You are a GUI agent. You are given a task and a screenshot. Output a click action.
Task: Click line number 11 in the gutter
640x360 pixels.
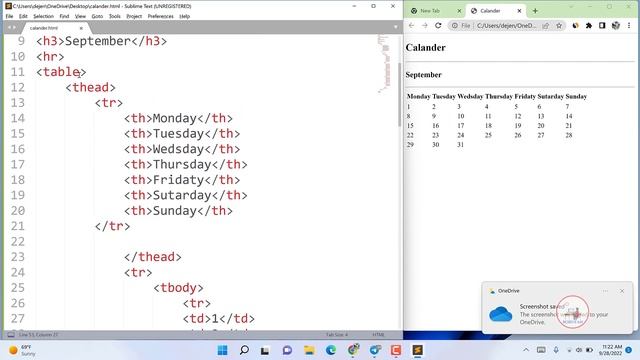click(x=18, y=72)
